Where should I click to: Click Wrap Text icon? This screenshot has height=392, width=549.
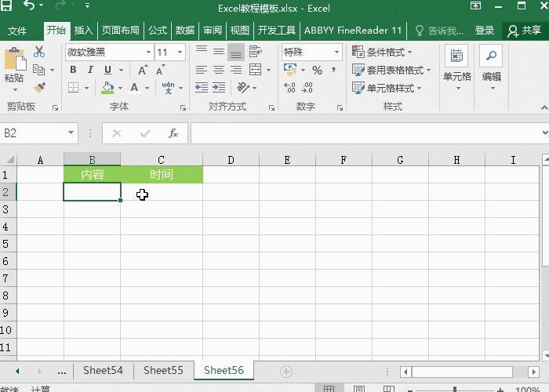click(255, 52)
